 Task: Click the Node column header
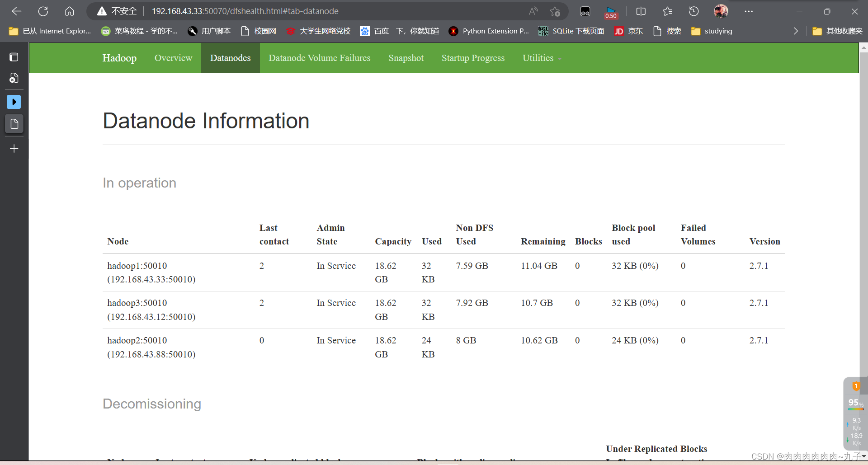[x=118, y=241]
